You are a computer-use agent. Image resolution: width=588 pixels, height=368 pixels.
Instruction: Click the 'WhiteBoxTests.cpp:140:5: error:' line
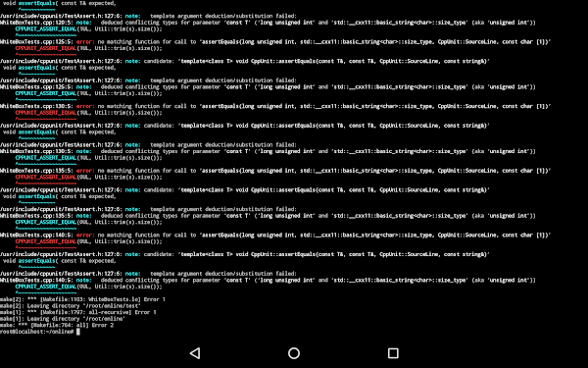click(275, 236)
